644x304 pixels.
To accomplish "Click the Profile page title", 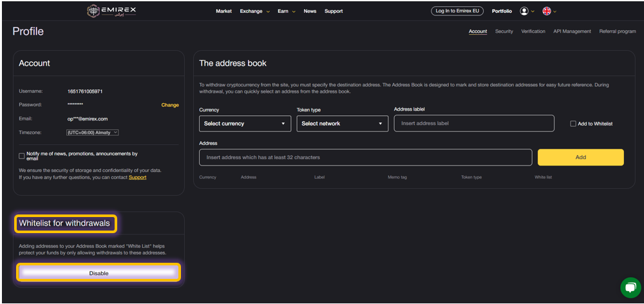I will coord(28,32).
